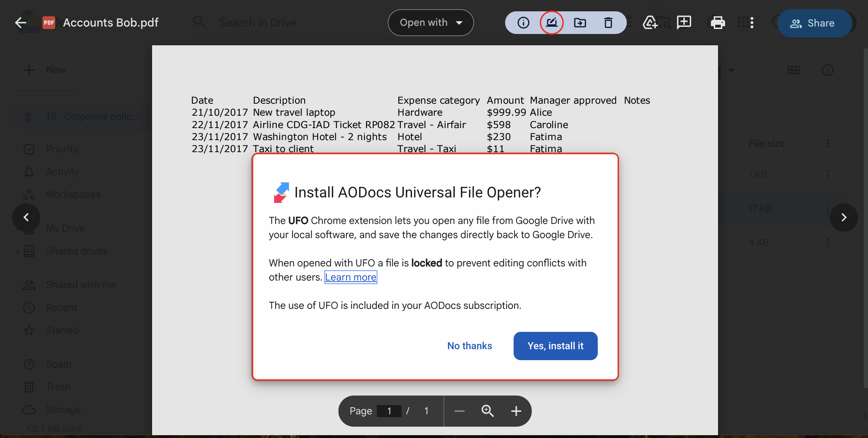Click the Share button
This screenshot has height=438, width=868.
(814, 23)
